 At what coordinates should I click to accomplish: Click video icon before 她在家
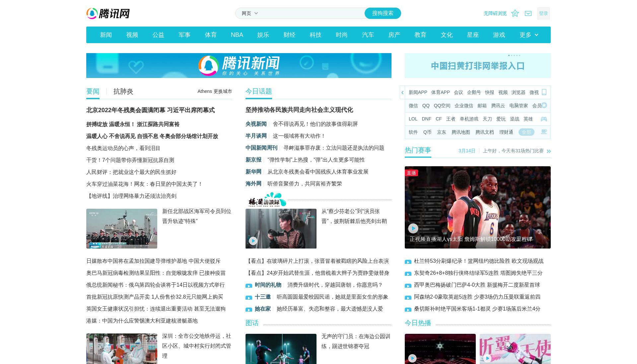[249, 310]
